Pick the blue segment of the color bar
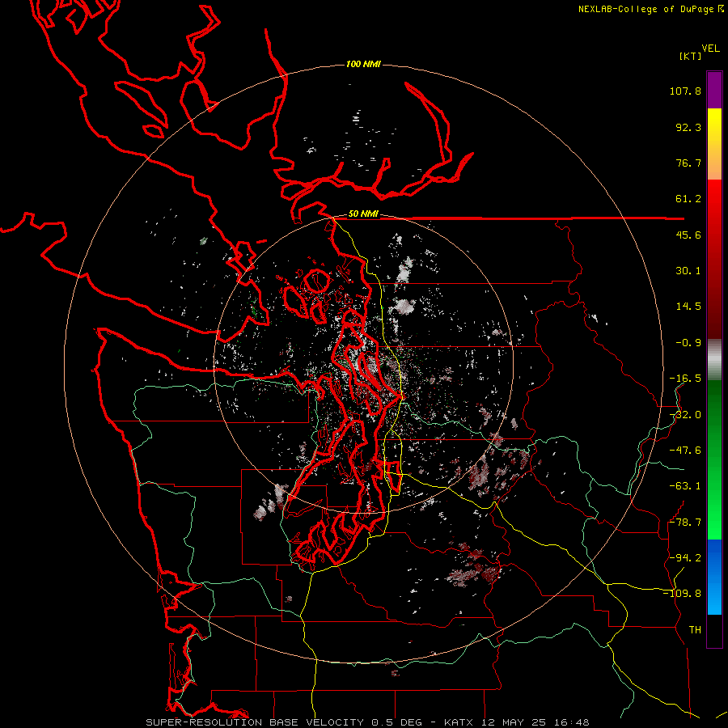This screenshot has width=728, height=728. point(714,577)
